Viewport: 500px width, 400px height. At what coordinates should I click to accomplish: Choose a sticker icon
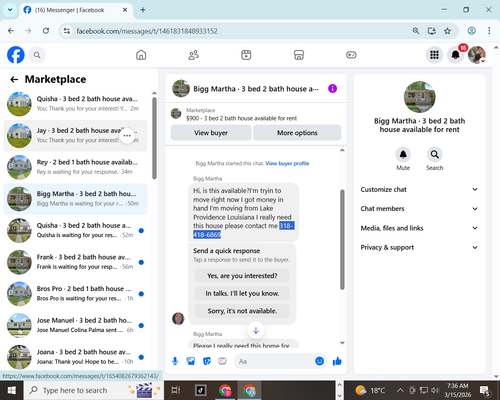coord(207,361)
